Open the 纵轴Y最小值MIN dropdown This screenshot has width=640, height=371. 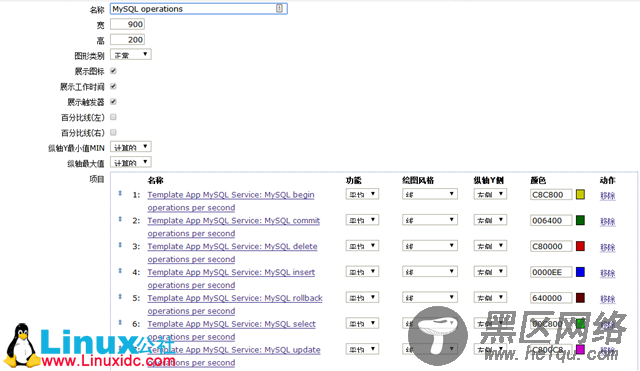131,147
